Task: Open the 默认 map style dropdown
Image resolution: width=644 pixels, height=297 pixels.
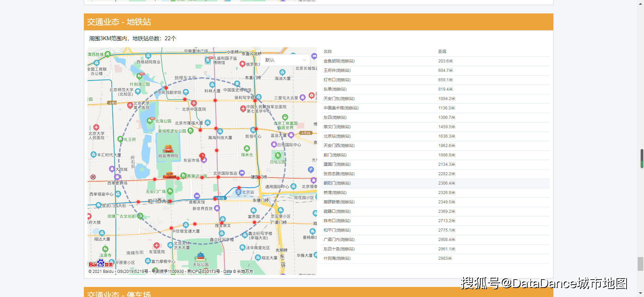Action: tap(285, 60)
